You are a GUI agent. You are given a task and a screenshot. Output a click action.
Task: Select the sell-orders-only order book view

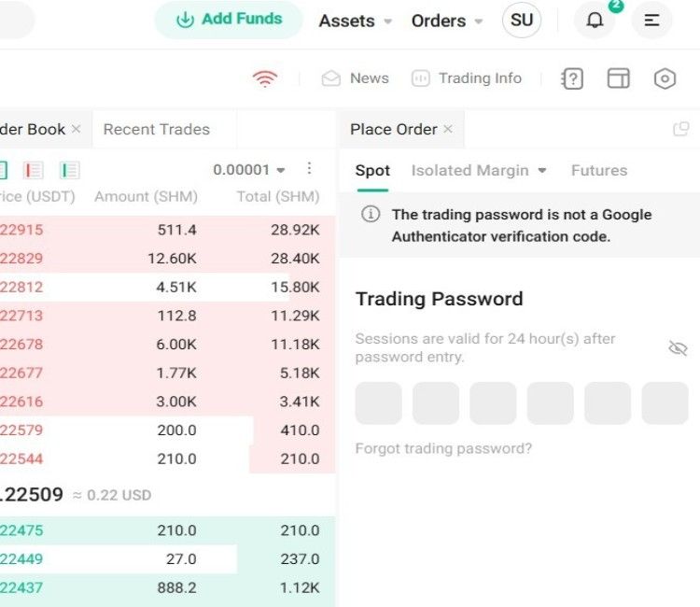tap(35, 170)
